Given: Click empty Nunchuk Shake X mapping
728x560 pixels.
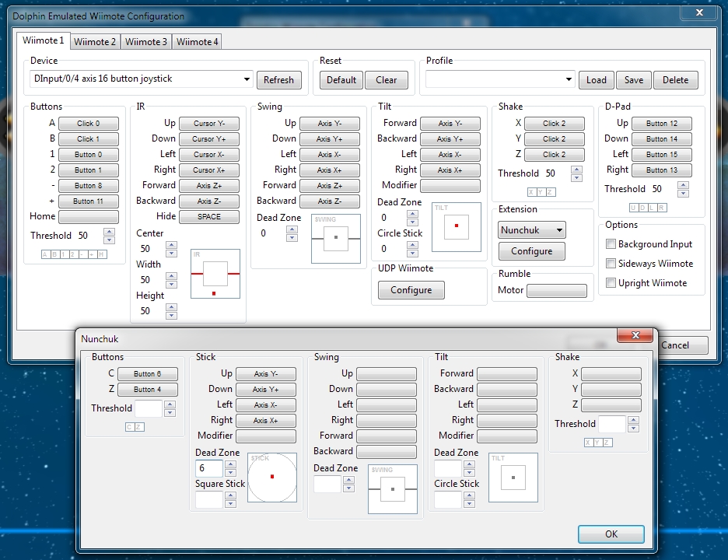Looking at the screenshot, I should point(611,374).
